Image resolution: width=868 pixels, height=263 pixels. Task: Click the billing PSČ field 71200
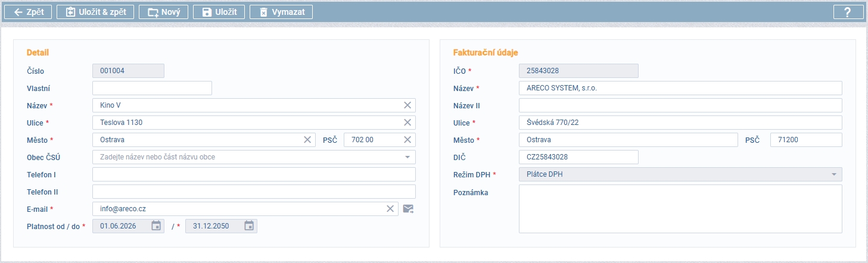806,140
